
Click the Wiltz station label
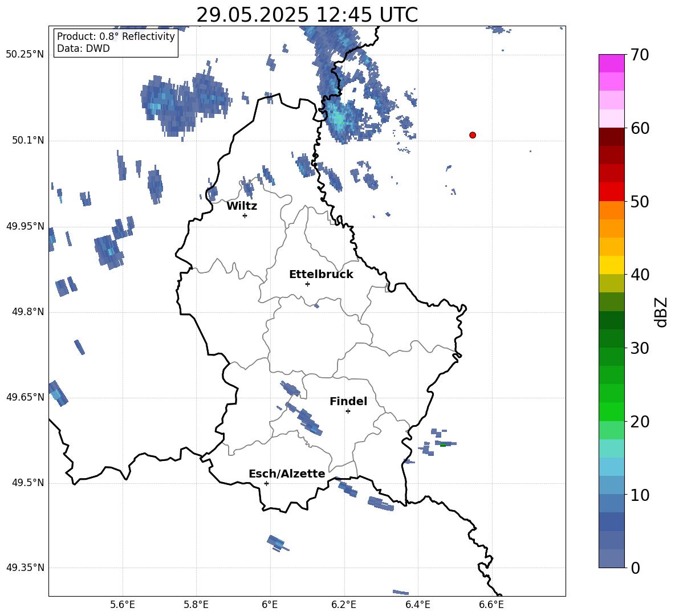[242, 206]
